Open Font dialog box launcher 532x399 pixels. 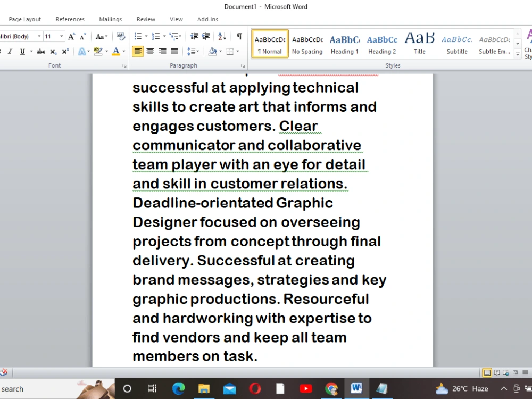[124, 66]
